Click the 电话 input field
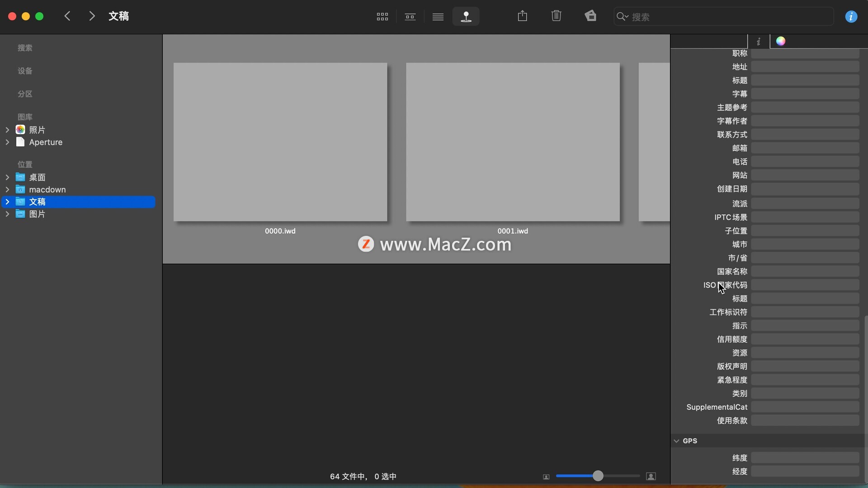Image resolution: width=868 pixels, height=488 pixels. tap(805, 161)
